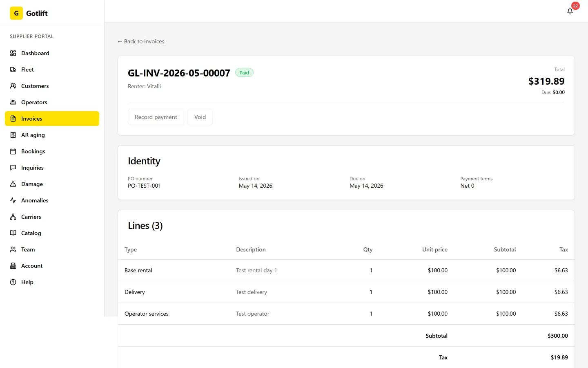Click the Inquiries chat bubble icon
Viewport: 588px width, 368px height.
tap(13, 168)
